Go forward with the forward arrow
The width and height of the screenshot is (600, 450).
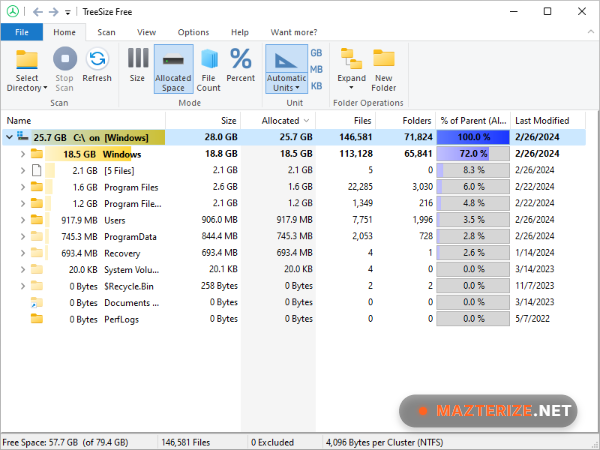[54, 12]
